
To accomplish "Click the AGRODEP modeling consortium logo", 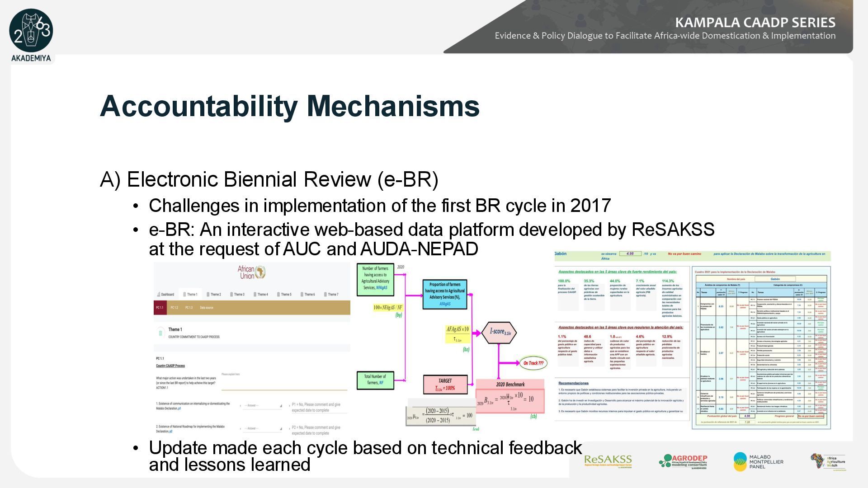I will [683, 461].
